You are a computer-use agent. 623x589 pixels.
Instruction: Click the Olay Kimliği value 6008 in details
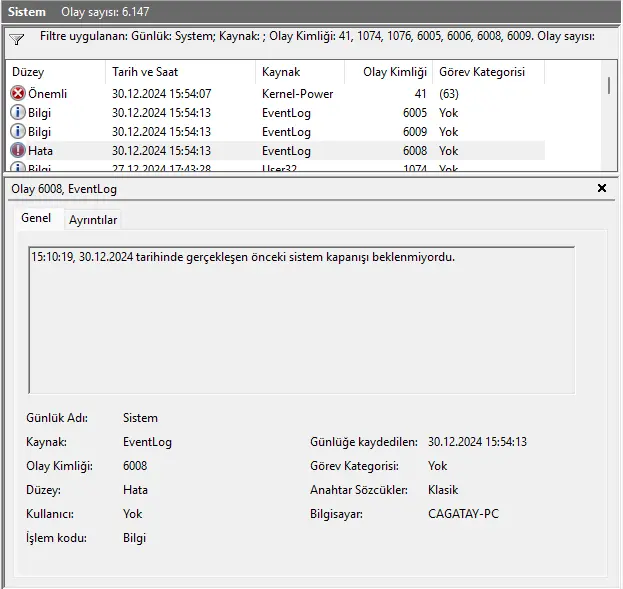[135, 466]
